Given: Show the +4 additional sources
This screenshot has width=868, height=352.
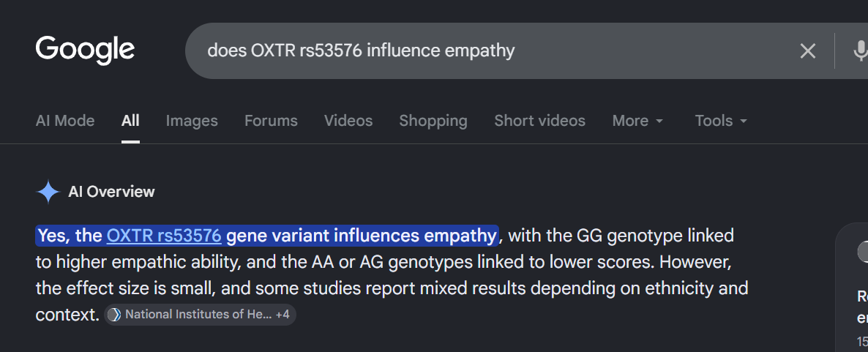Looking at the screenshot, I should [x=283, y=315].
